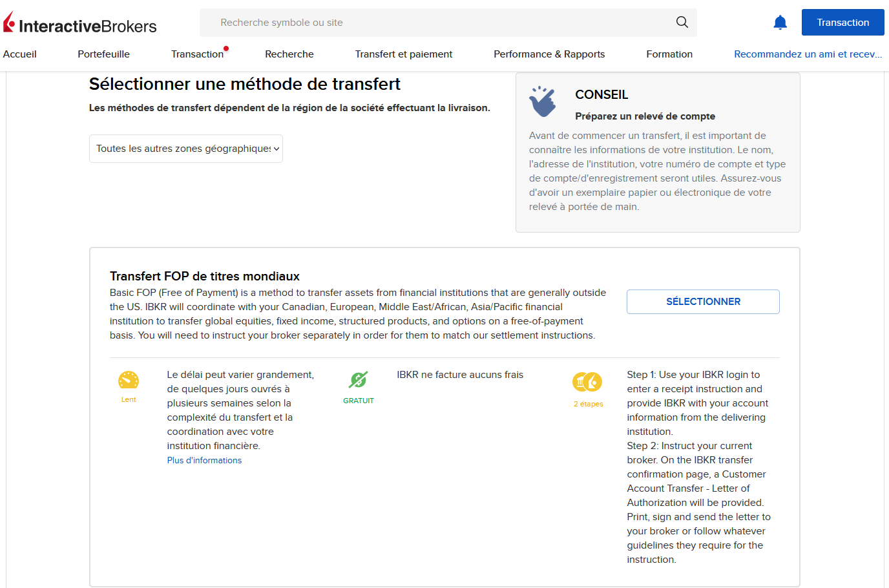This screenshot has height=588, width=889.
Task: Click the 2 étapes label
Action: 589,404
